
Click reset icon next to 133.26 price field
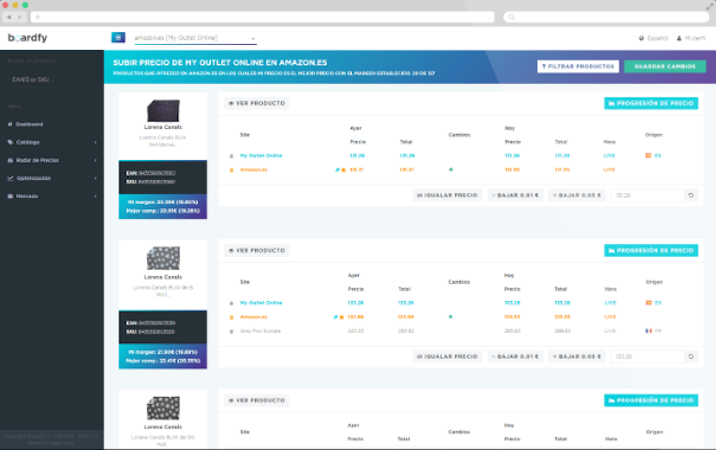click(x=691, y=356)
